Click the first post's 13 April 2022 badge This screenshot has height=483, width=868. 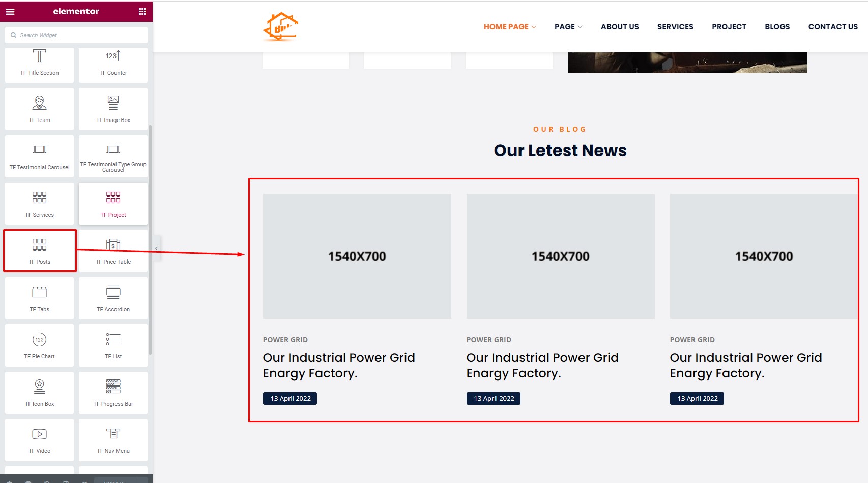point(290,398)
